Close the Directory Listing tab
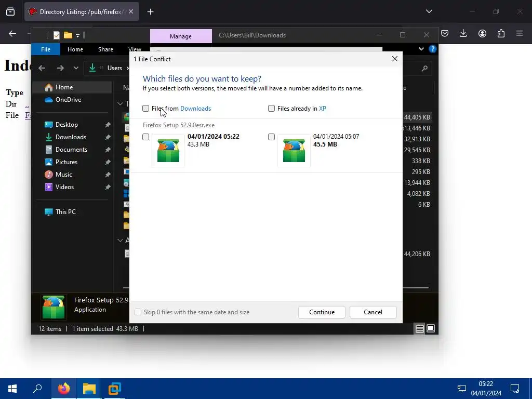Image resolution: width=532 pixels, height=399 pixels. point(131,11)
